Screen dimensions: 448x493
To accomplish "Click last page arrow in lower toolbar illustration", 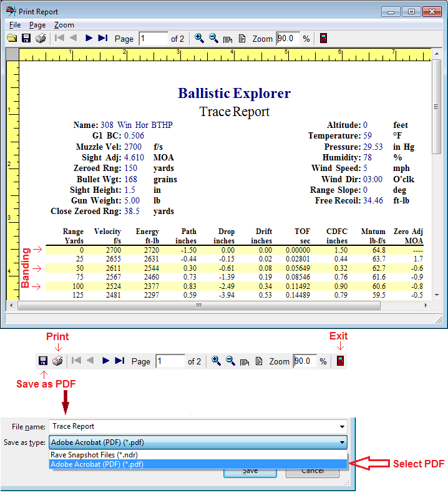I will [120, 360].
